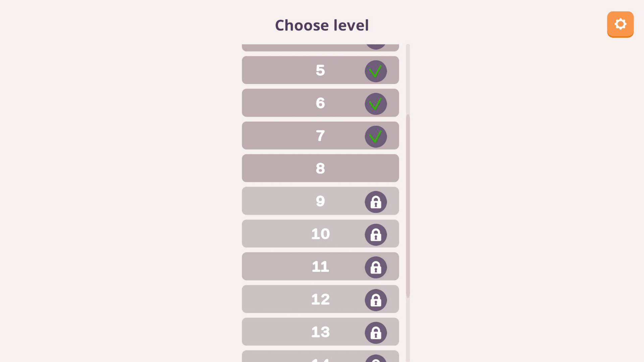This screenshot has height=362, width=644.
Task: Click the lock icon on level 10
Action: click(x=376, y=235)
